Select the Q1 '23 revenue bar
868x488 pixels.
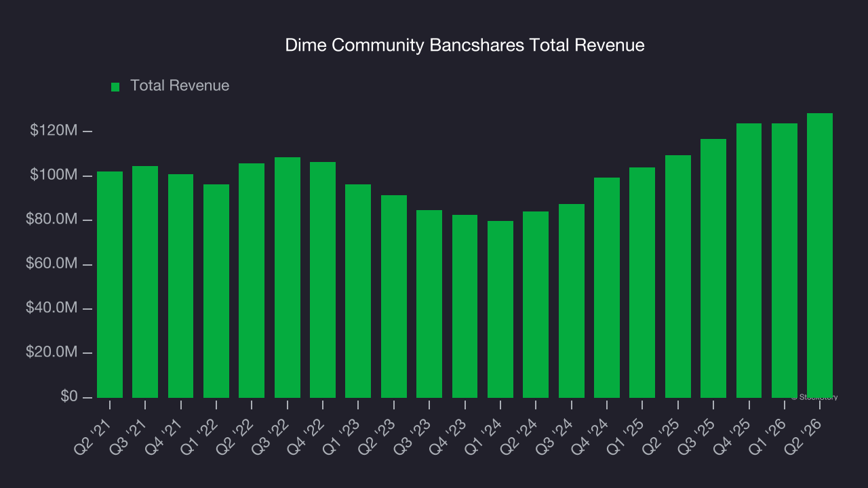click(x=358, y=291)
